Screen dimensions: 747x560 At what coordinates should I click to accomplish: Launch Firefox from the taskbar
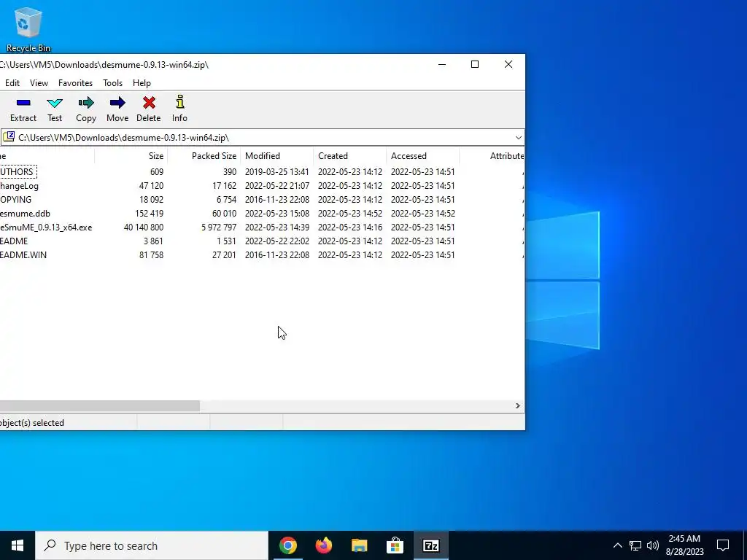[x=323, y=545]
